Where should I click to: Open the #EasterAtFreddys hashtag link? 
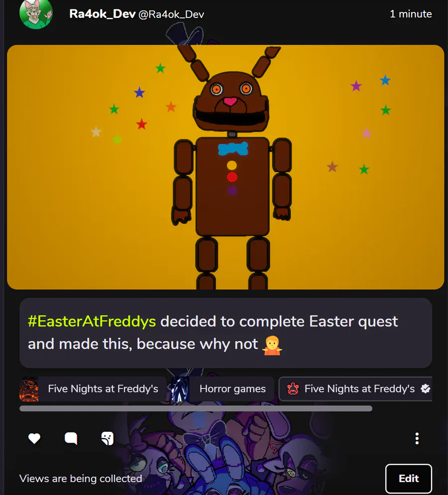click(x=92, y=321)
